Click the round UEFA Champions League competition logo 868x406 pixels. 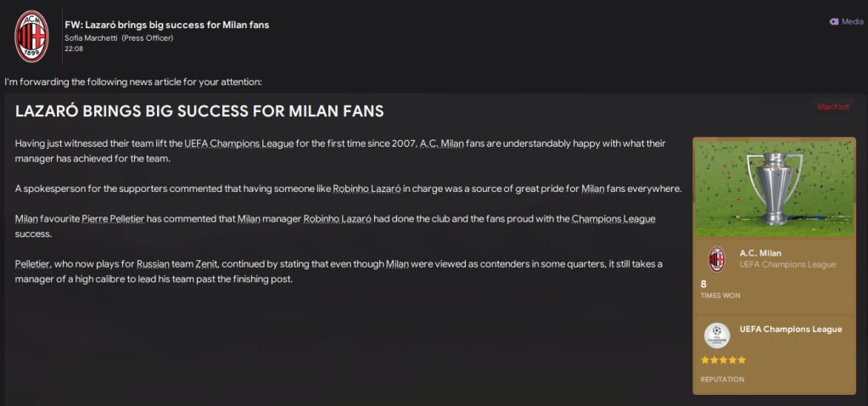[x=717, y=336]
